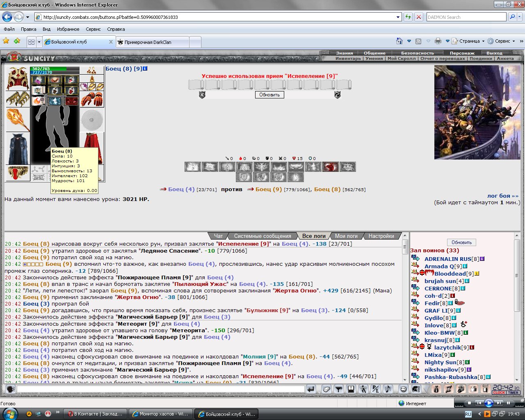Click the eraser clear-chat icon in chat bar
Viewport: 525px width, 420px height.
pyautogui.click(x=326, y=389)
